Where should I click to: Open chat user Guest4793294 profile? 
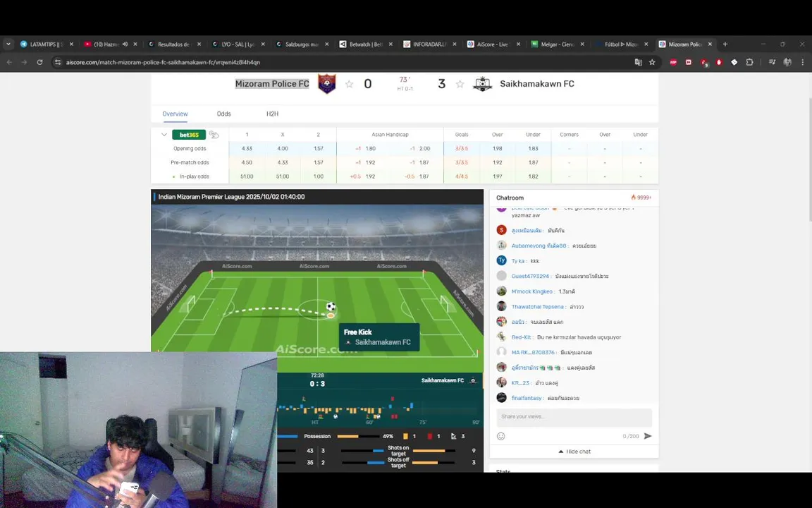point(530,277)
